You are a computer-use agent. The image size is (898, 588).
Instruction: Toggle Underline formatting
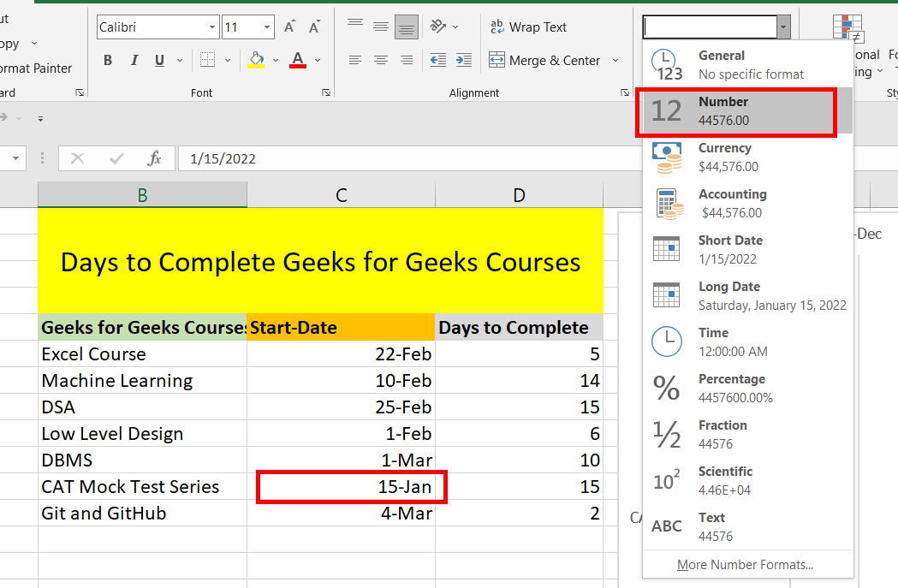[x=160, y=60]
